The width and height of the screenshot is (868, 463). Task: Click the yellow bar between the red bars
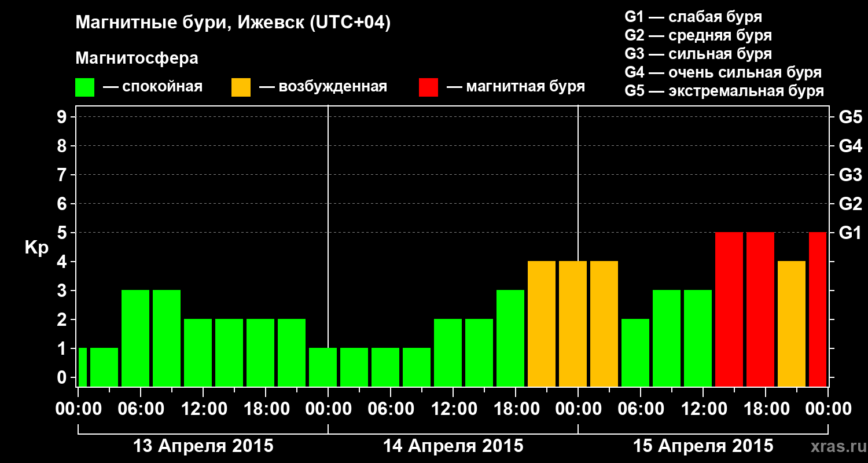coord(792,324)
